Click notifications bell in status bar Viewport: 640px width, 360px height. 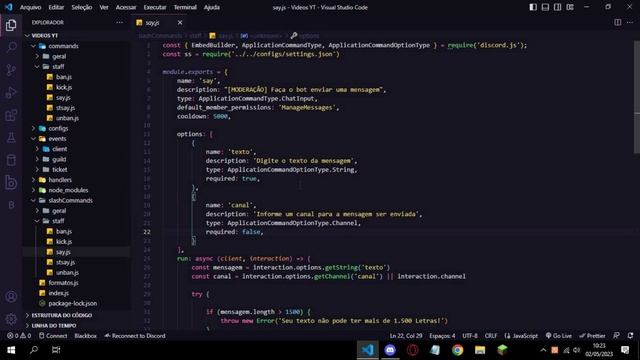point(631,336)
